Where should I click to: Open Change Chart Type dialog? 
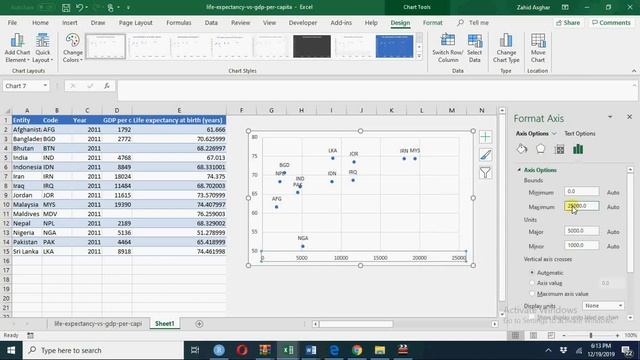pos(506,48)
